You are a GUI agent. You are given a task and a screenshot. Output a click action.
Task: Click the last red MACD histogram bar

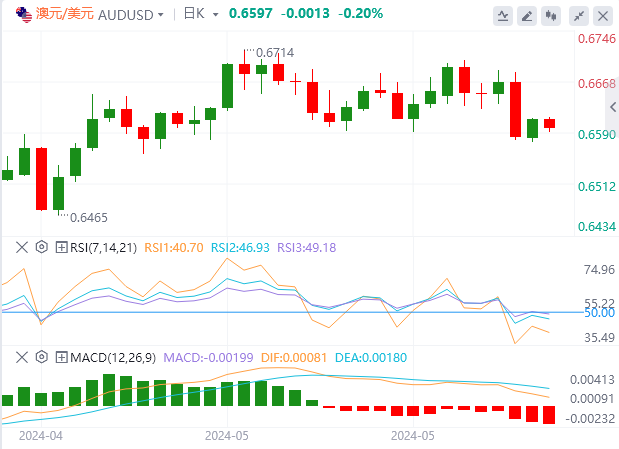pos(549,415)
